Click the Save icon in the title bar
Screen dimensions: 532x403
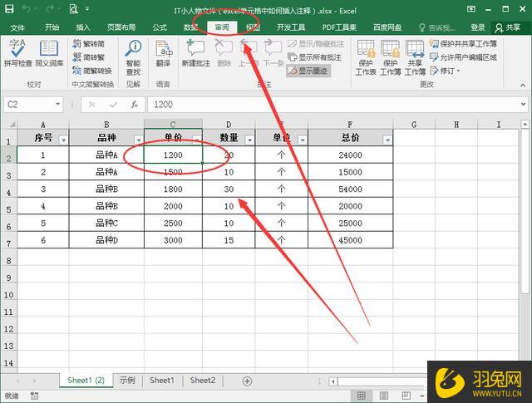point(9,9)
